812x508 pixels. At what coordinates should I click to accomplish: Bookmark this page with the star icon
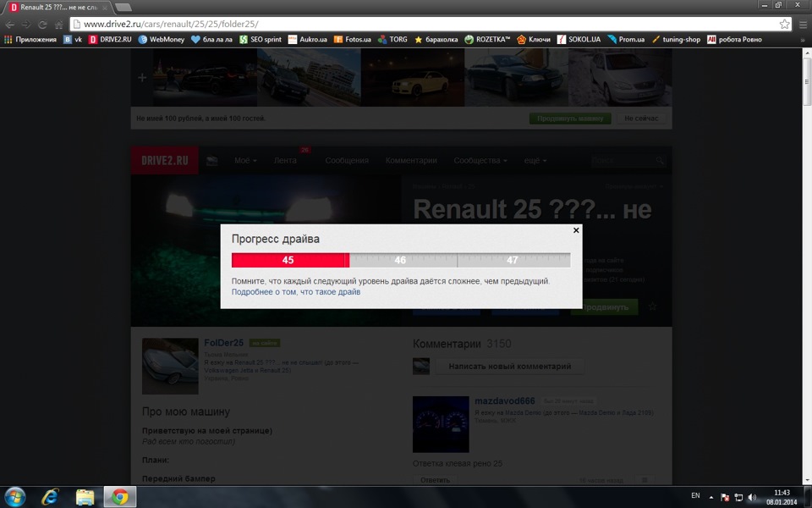785,24
